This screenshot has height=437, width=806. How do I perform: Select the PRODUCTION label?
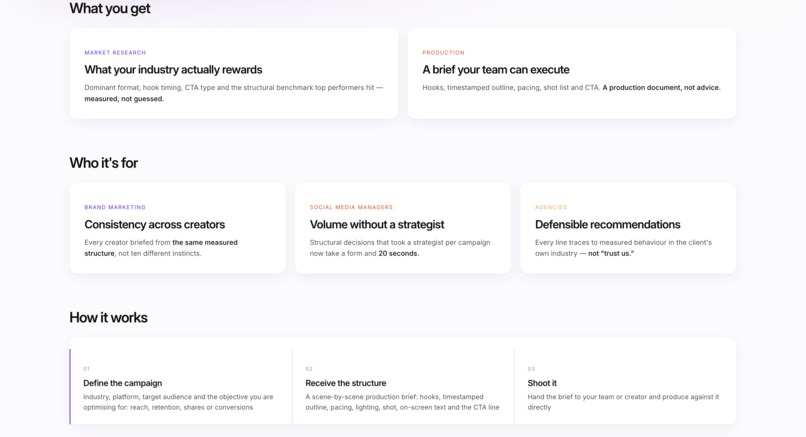coord(443,52)
